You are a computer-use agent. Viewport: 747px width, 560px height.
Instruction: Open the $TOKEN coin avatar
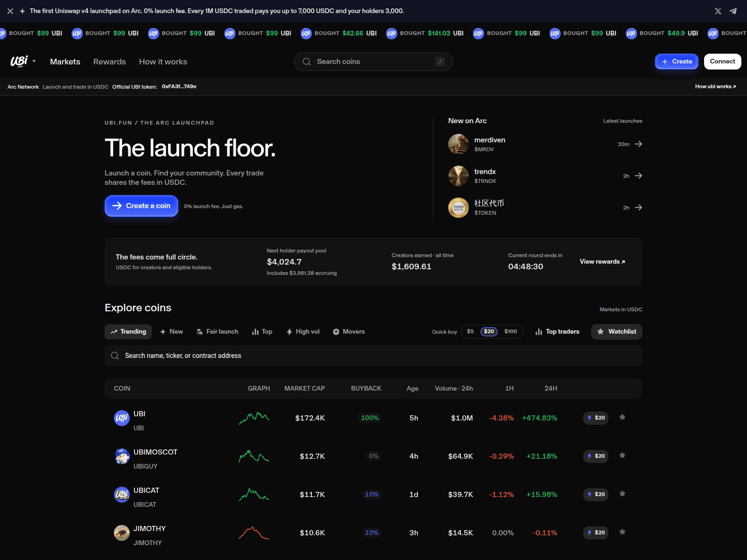coord(458,208)
